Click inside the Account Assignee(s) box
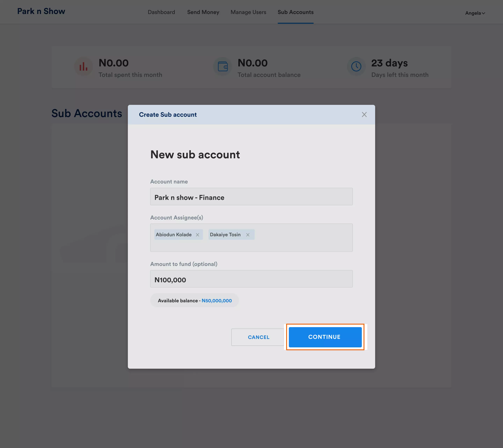Viewport: 503px width, 448px height. coord(251,237)
